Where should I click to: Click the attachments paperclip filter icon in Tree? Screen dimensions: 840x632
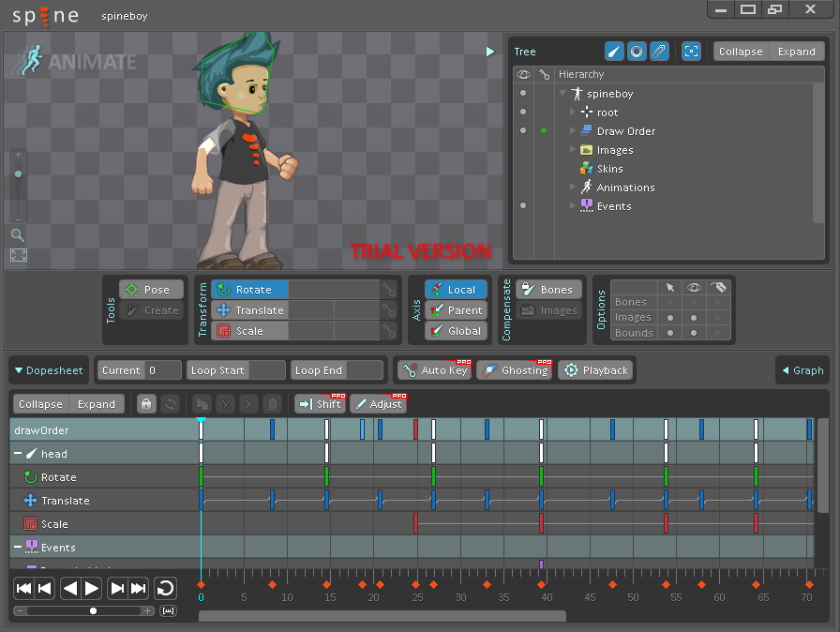(659, 52)
